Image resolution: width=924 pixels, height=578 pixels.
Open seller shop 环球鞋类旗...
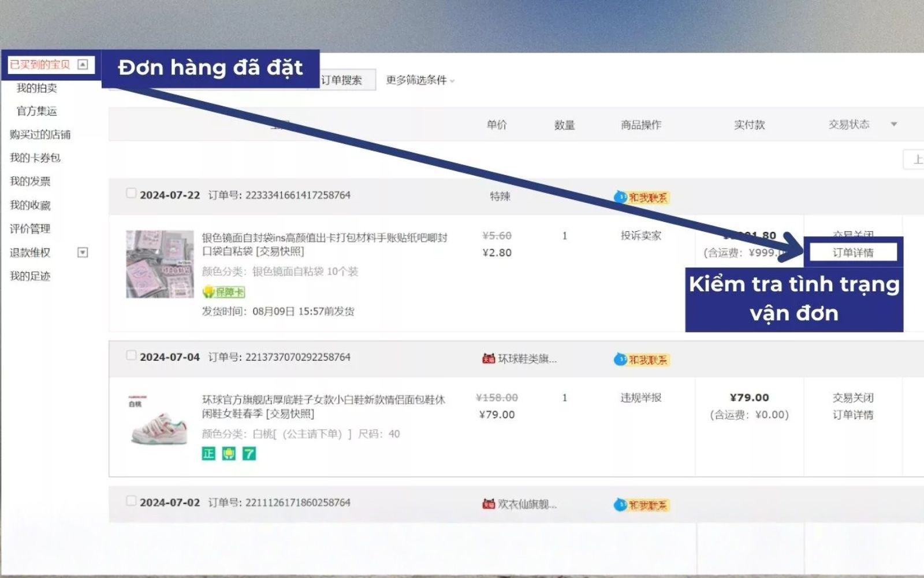coord(527,359)
